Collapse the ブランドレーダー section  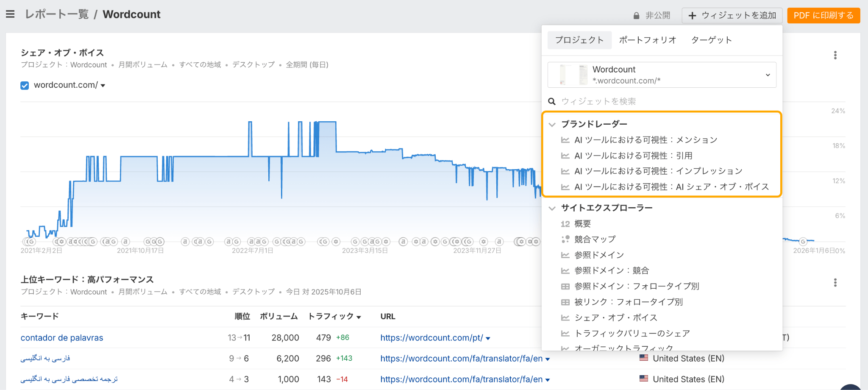tap(552, 124)
